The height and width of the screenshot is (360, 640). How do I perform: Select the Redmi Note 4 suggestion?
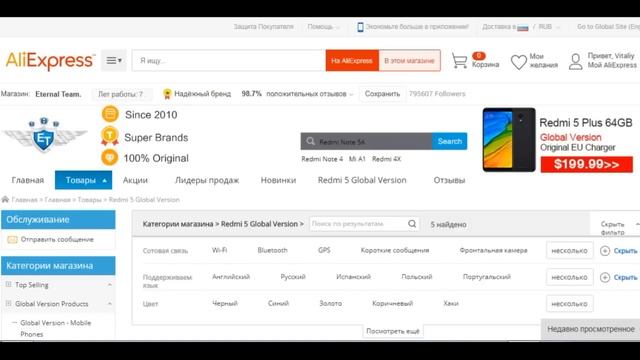tap(322, 159)
